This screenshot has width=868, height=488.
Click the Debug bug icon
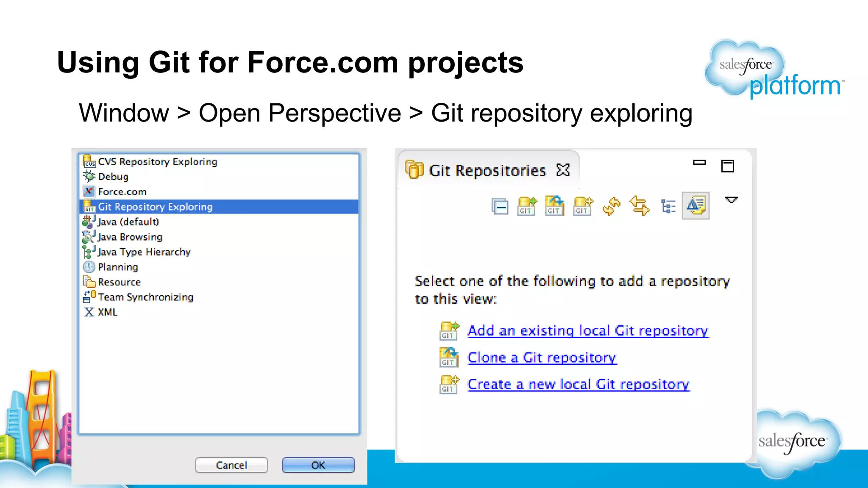click(89, 176)
